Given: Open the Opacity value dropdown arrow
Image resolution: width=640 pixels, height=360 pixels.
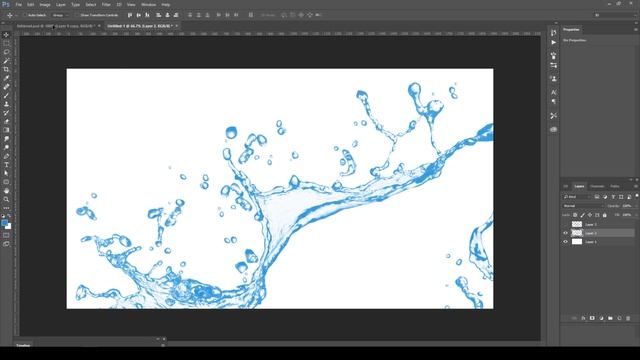Looking at the screenshot, I should (x=635, y=206).
